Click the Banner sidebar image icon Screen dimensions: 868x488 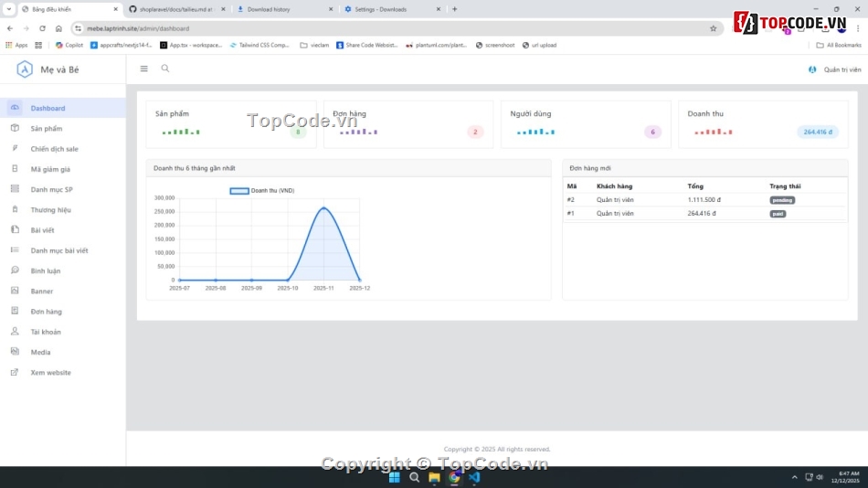tap(15, 291)
